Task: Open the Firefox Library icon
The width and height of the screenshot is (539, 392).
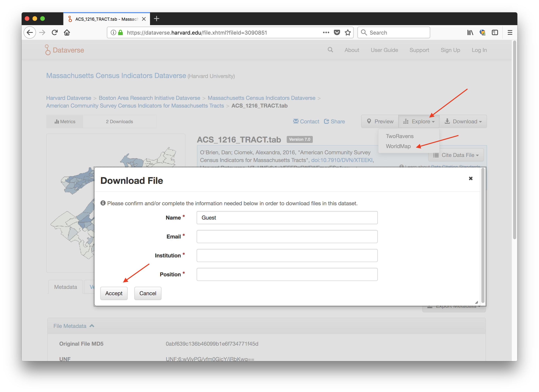Action: (470, 32)
